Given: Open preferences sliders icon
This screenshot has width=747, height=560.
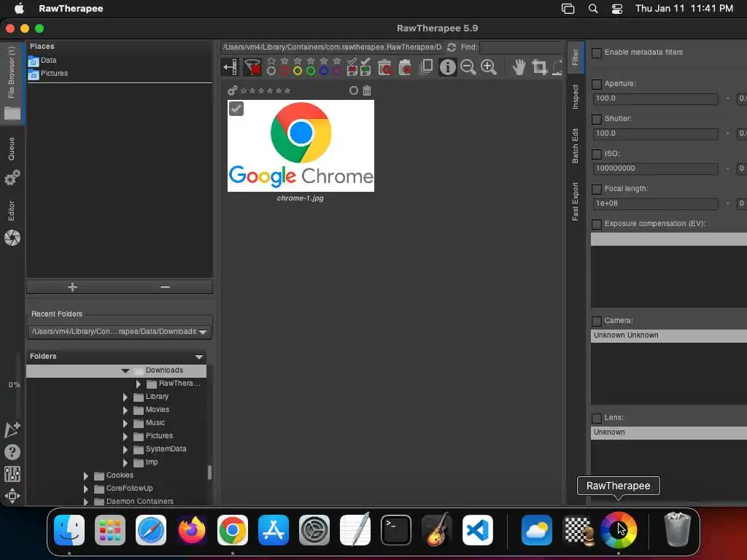Looking at the screenshot, I should [x=12, y=474].
